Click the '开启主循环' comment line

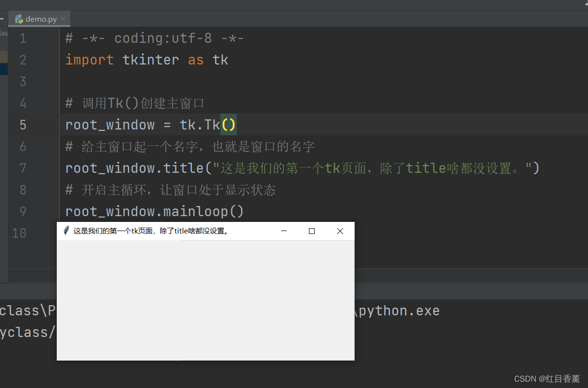point(171,190)
